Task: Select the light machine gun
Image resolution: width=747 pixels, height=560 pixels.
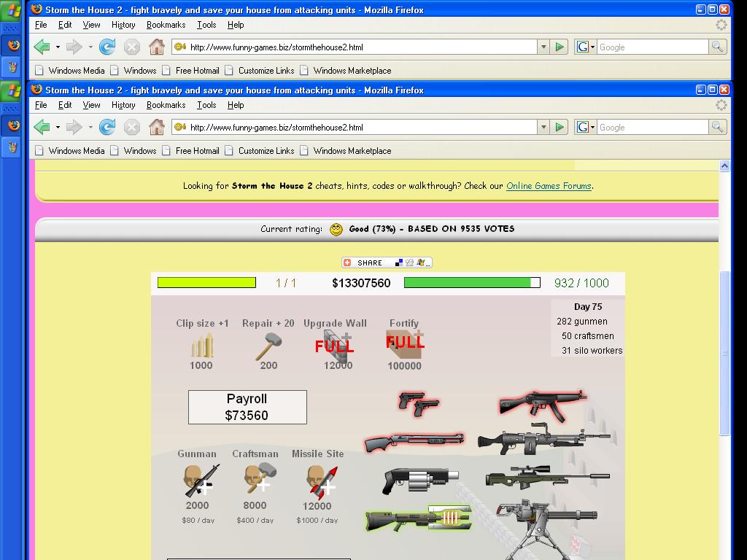Action: click(x=544, y=438)
